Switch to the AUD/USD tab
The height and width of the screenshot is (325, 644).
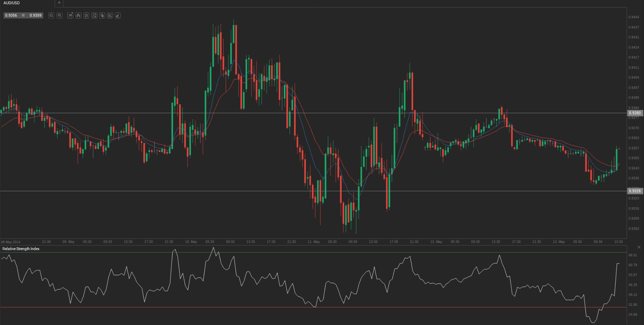(12, 3)
